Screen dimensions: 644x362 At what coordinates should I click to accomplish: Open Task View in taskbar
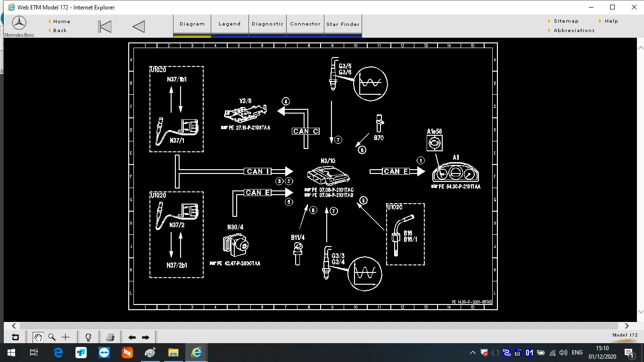pyautogui.click(x=34, y=353)
